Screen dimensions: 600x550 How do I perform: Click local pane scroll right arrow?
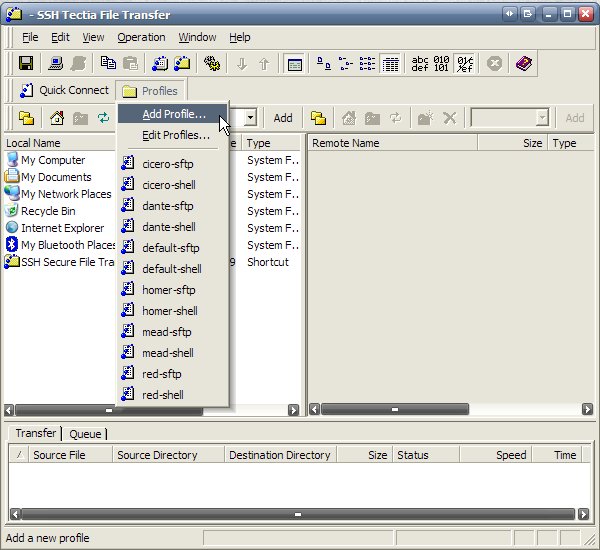293,410
